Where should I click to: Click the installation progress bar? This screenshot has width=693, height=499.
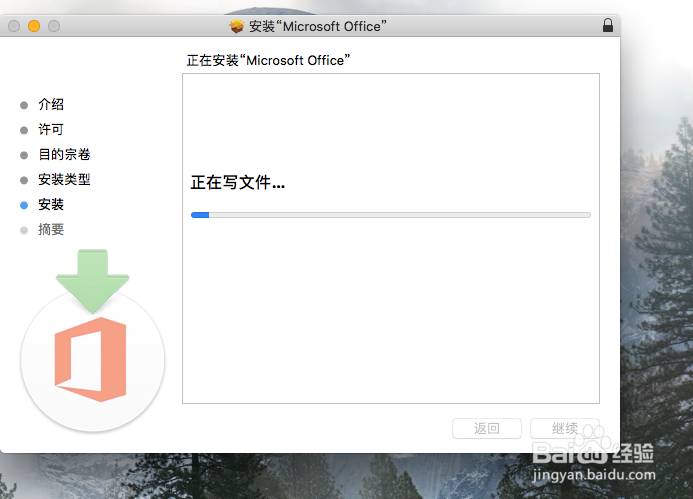coord(391,215)
